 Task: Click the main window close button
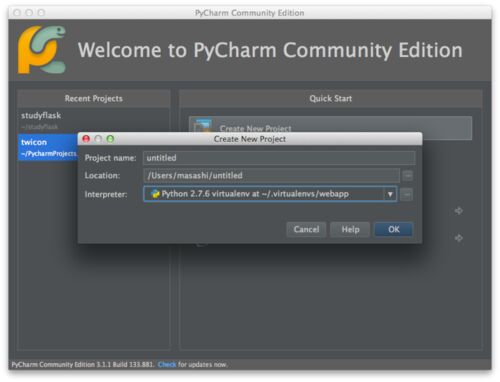coord(17,13)
